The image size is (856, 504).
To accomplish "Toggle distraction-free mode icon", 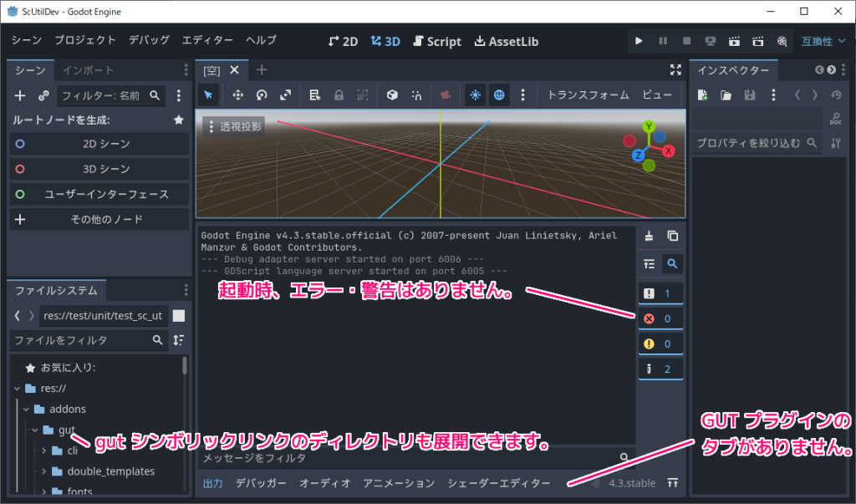I will click(x=675, y=70).
